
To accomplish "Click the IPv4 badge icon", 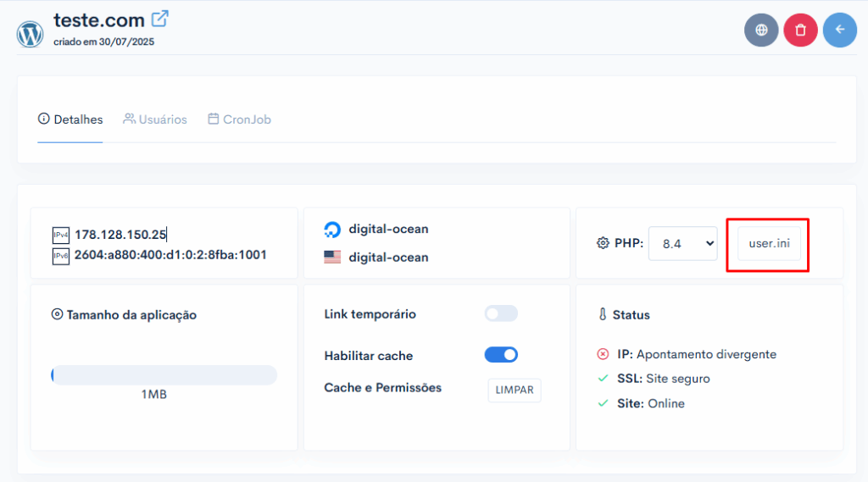I will [61, 235].
